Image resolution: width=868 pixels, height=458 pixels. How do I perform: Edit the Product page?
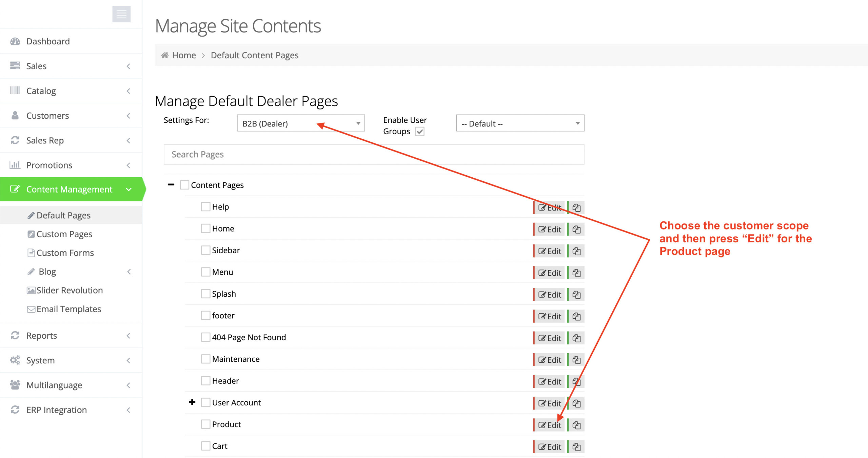[549, 425]
